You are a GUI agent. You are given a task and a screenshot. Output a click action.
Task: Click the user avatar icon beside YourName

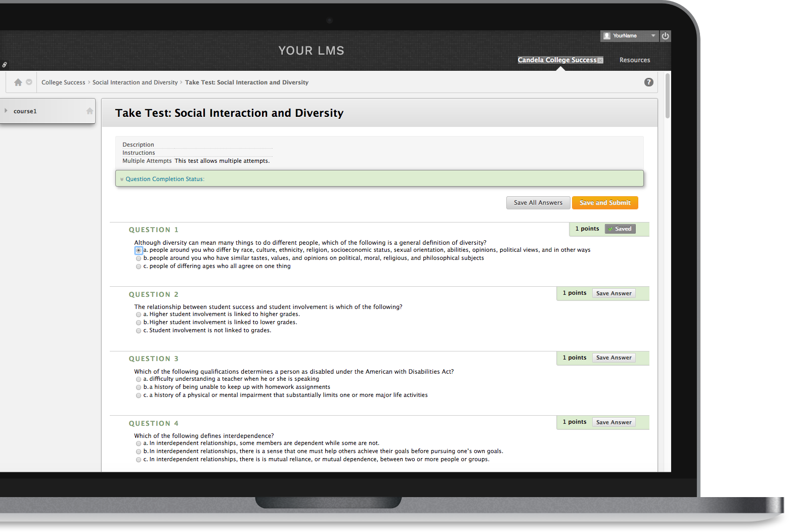pyautogui.click(x=607, y=36)
